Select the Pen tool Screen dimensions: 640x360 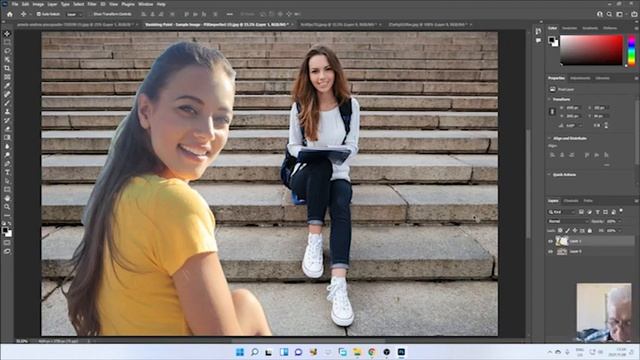(7, 164)
